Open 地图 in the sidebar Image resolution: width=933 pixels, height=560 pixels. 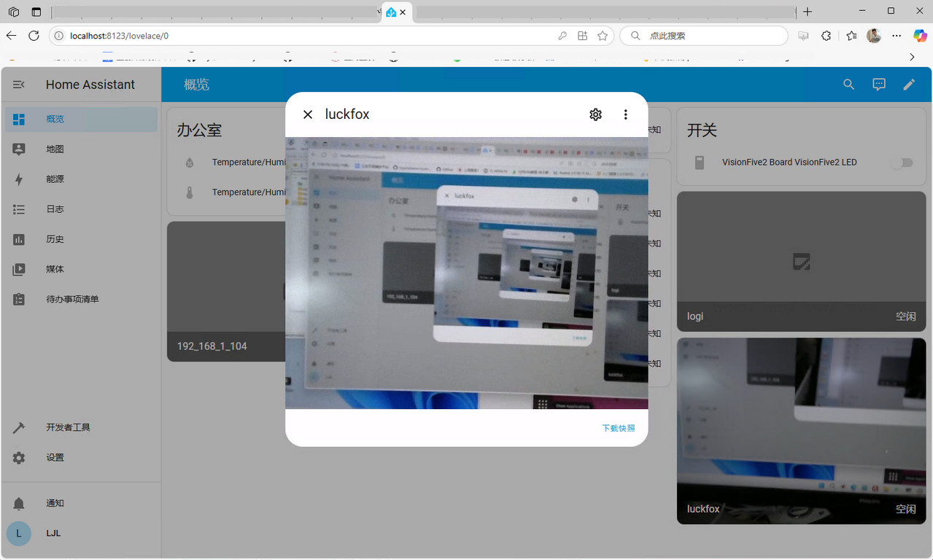81,149
